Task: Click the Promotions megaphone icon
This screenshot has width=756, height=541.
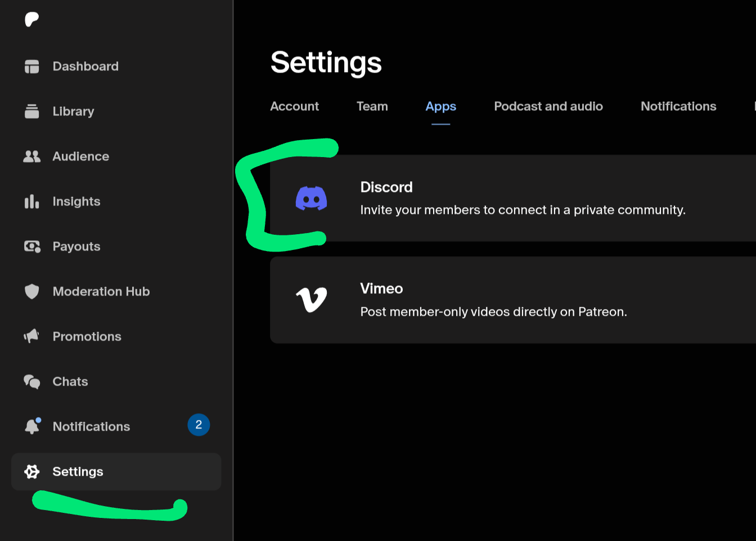Action: point(32,336)
